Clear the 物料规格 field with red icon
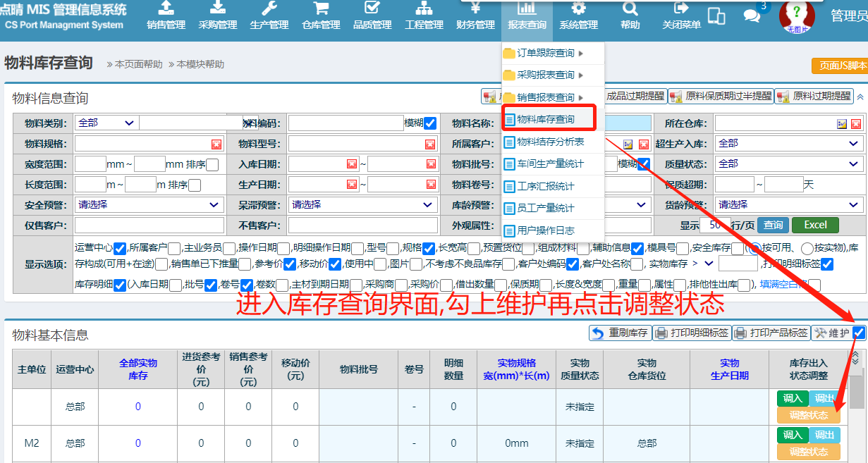Image resolution: width=868 pixels, height=463 pixels. coord(216,144)
